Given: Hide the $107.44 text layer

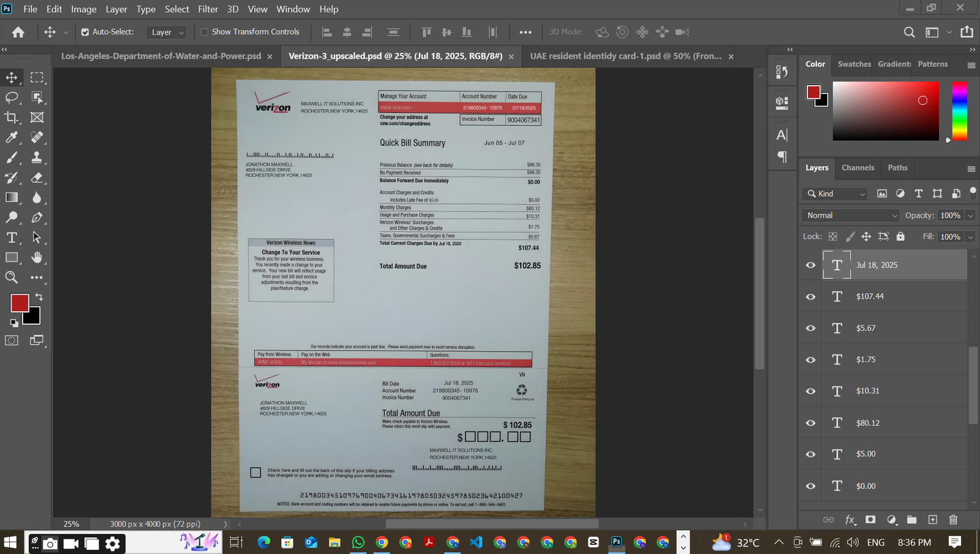Looking at the screenshot, I should click(810, 297).
